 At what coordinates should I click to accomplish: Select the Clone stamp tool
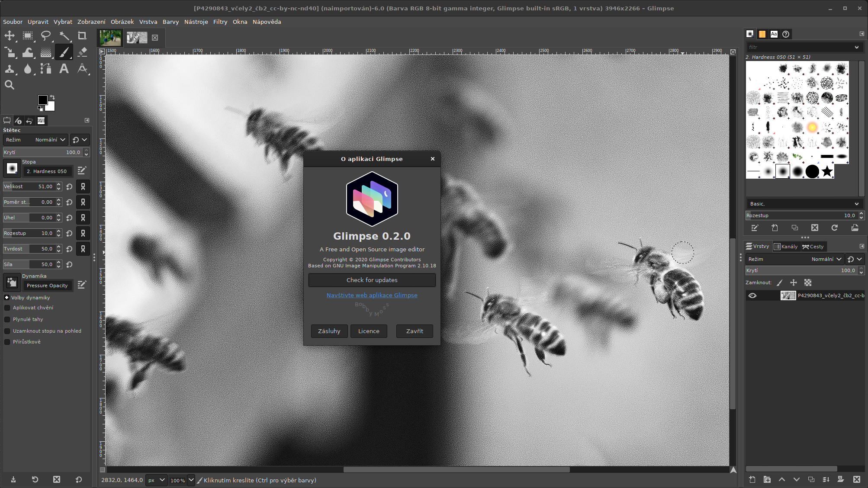(x=10, y=69)
